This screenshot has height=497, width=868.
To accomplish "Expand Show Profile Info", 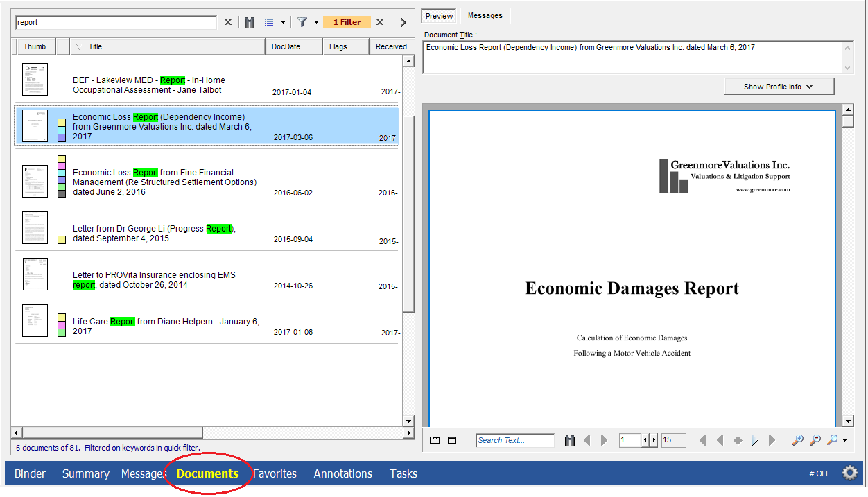I will [779, 87].
